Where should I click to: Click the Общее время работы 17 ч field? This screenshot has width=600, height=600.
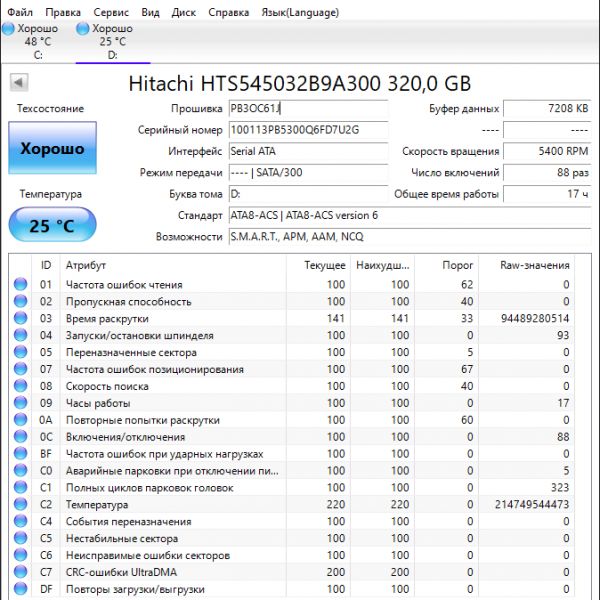pos(547,194)
